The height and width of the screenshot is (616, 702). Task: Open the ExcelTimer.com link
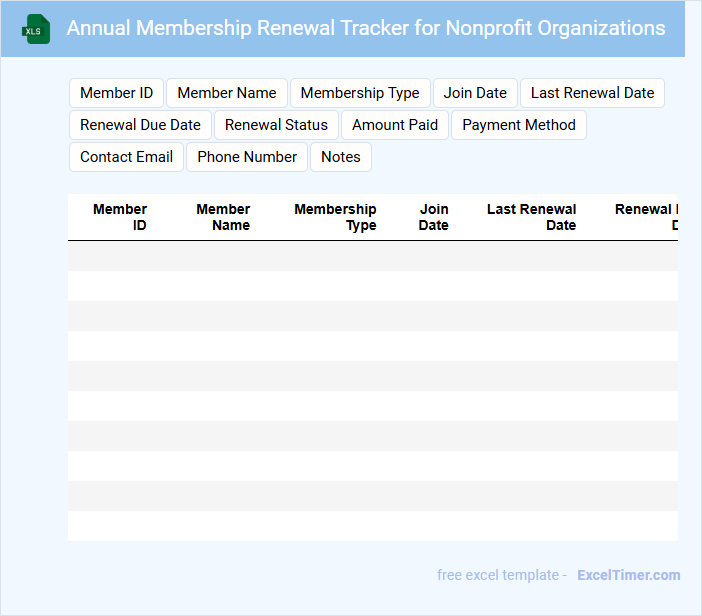pos(628,575)
